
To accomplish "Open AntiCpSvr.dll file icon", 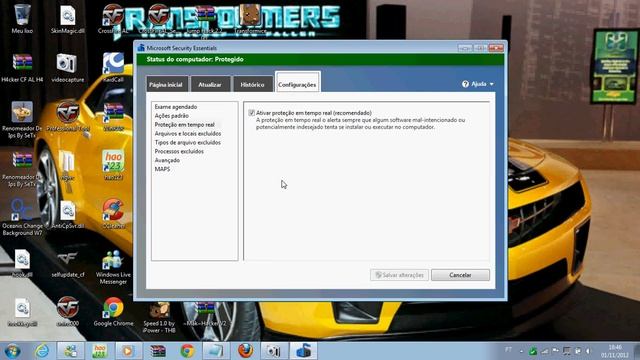I will click(67, 214).
